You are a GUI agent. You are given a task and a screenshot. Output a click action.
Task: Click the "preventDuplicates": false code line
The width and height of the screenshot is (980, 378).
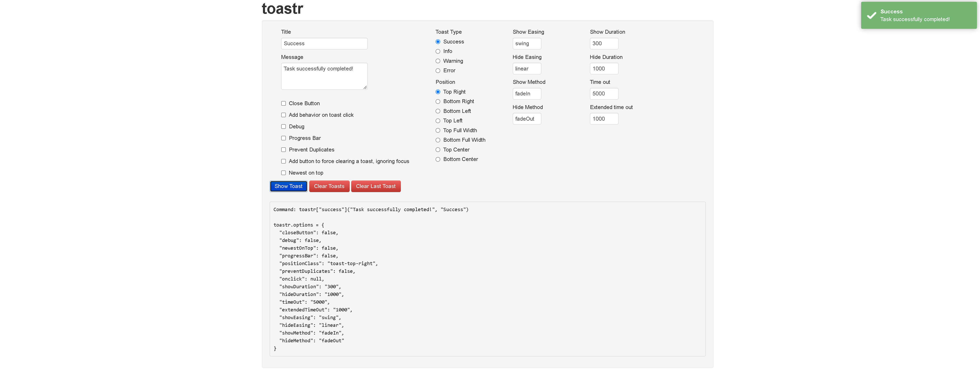(x=317, y=271)
